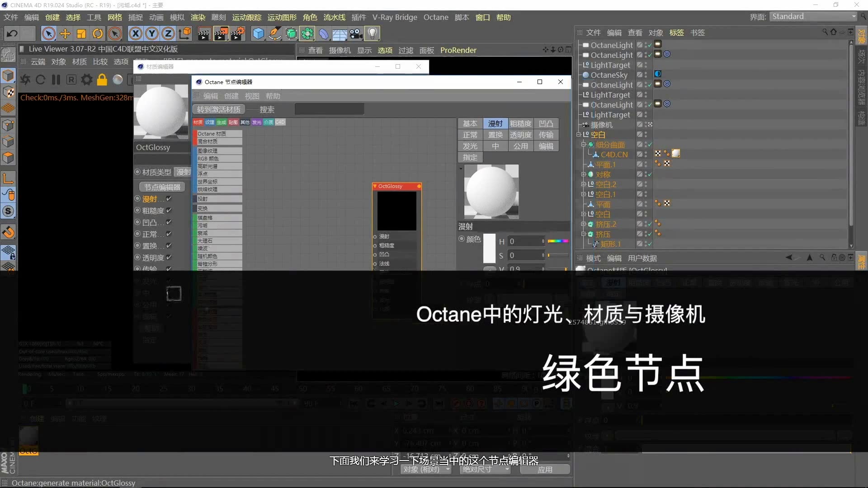Toggle the 透明度 channel checkbox
Screen dimensions: 868x488
tap(169, 258)
